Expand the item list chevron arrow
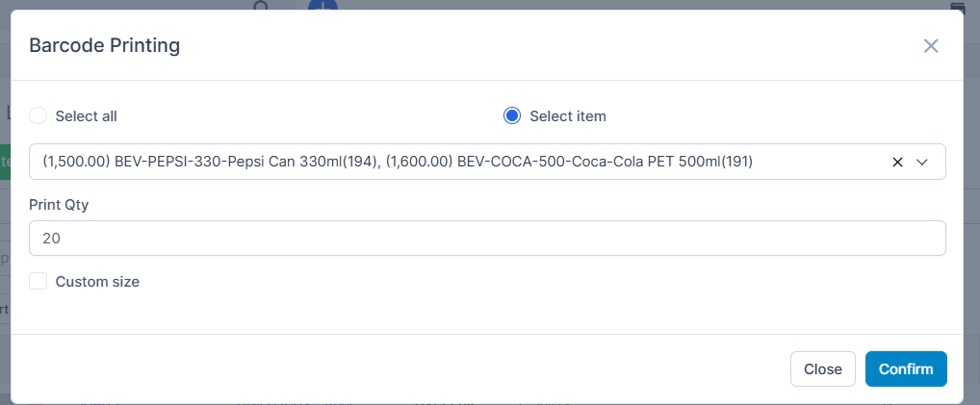The image size is (980, 405). [922, 163]
